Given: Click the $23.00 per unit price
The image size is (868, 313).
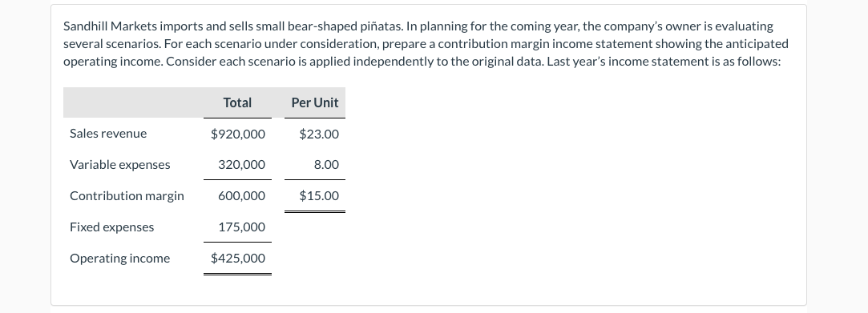Looking at the screenshot, I should click(x=319, y=134).
